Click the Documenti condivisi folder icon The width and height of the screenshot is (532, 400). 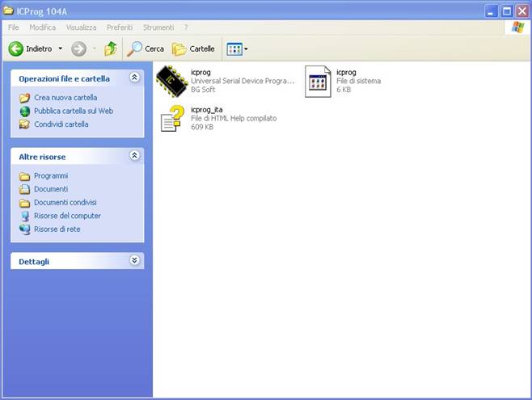click(x=24, y=203)
